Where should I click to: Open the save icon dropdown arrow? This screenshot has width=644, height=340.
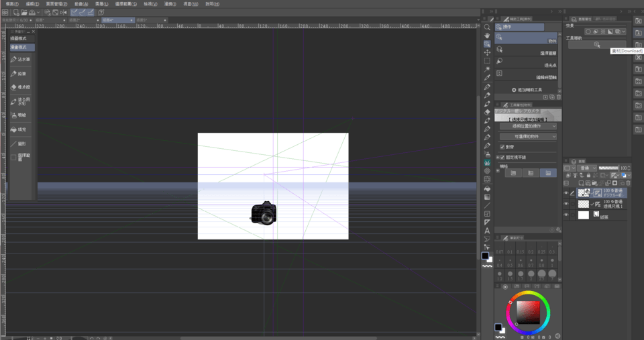click(38, 12)
